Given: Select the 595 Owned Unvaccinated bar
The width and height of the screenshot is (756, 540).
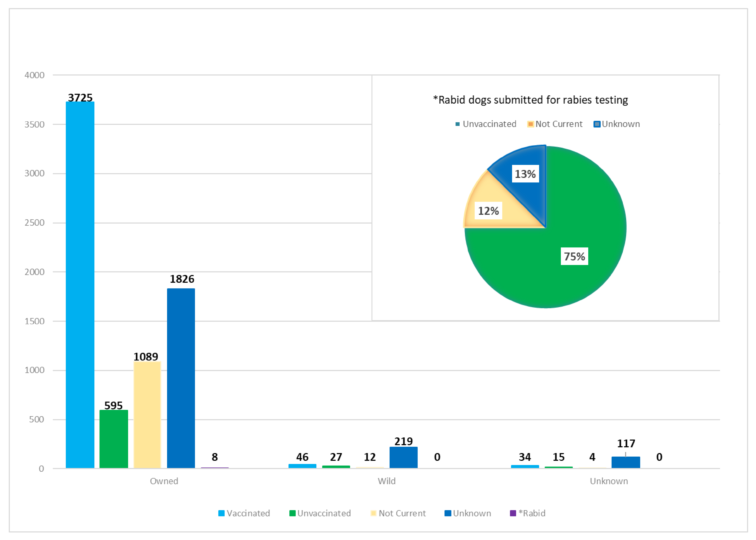Looking at the screenshot, I should point(114,439).
